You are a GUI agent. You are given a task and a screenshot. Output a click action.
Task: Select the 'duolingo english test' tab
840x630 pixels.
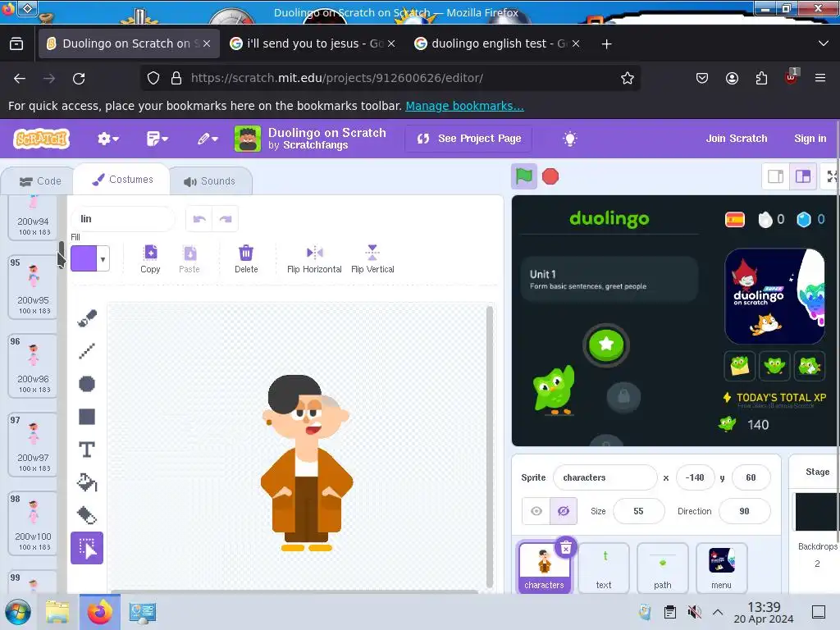(497, 43)
